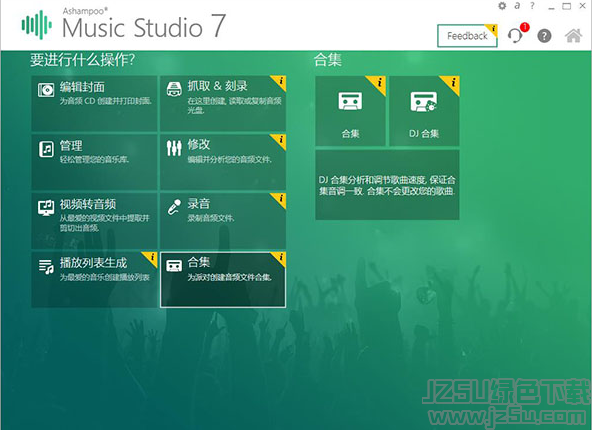Viewport: 592px width, 430px height.
Task: Click the 要进行什么操作? heading
Action: pyautogui.click(x=82, y=60)
